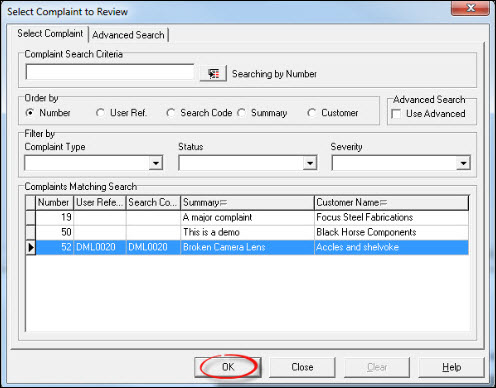Sort by Customer Name column header
Viewport: 496px width, 388px height.
point(391,202)
